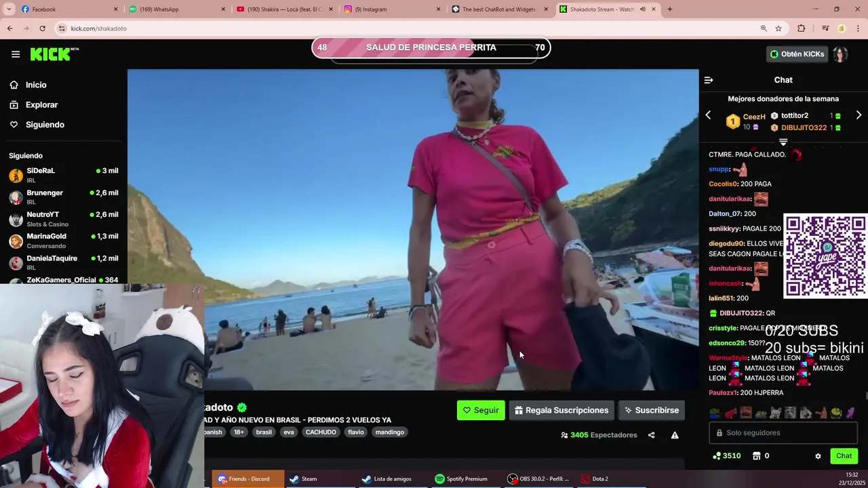Select the 'CACHUDO' stream tag
This screenshot has height=488, width=868.
coord(321,432)
